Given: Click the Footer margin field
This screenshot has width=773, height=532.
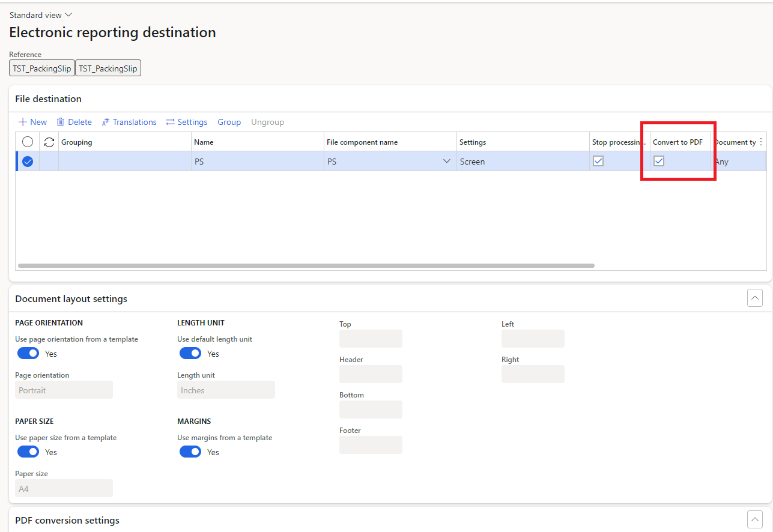Looking at the screenshot, I should [371, 445].
